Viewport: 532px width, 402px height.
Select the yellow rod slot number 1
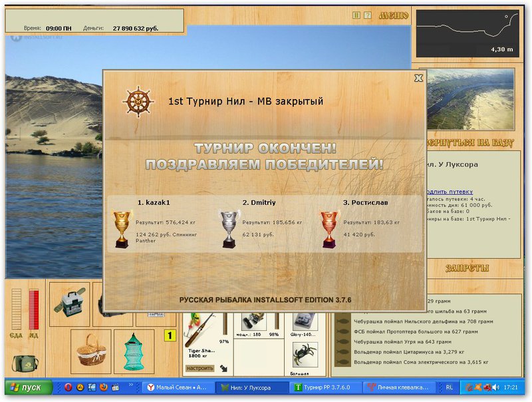click(170, 336)
